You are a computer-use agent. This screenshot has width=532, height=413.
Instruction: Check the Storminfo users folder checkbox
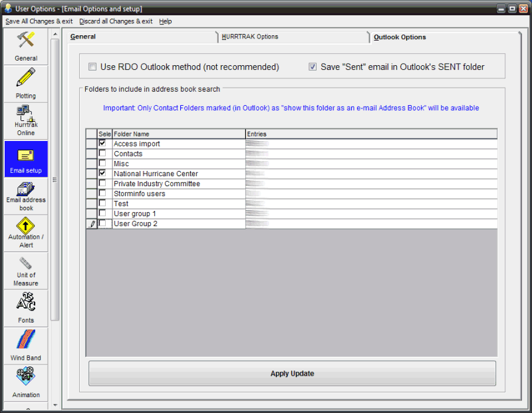(102, 193)
